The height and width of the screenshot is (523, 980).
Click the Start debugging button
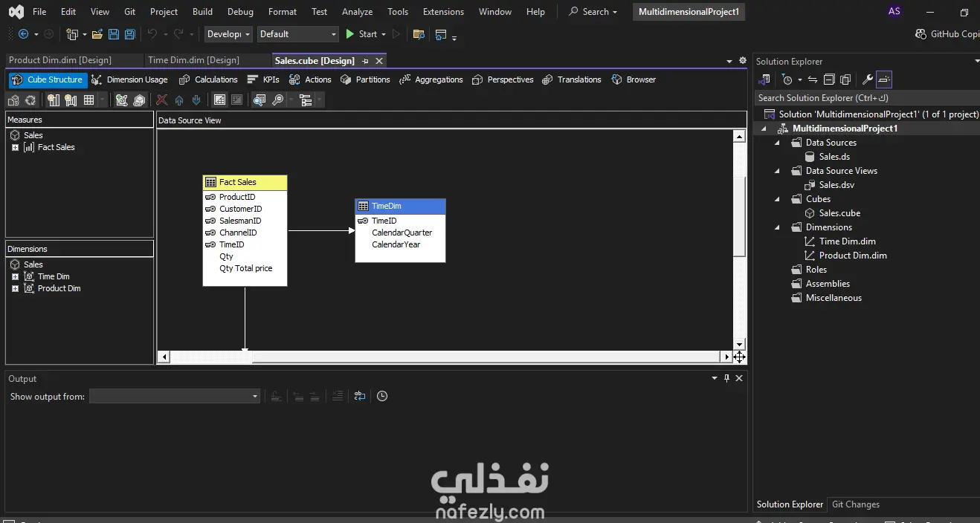[x=361, y=34]
